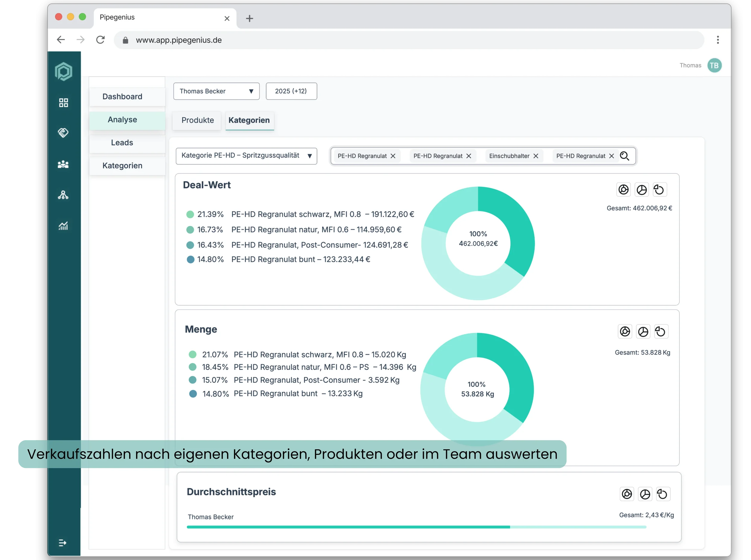
Task: Remove the Einschubhalter filter tag
Action: pyautogui.click(x=536, y=156)
